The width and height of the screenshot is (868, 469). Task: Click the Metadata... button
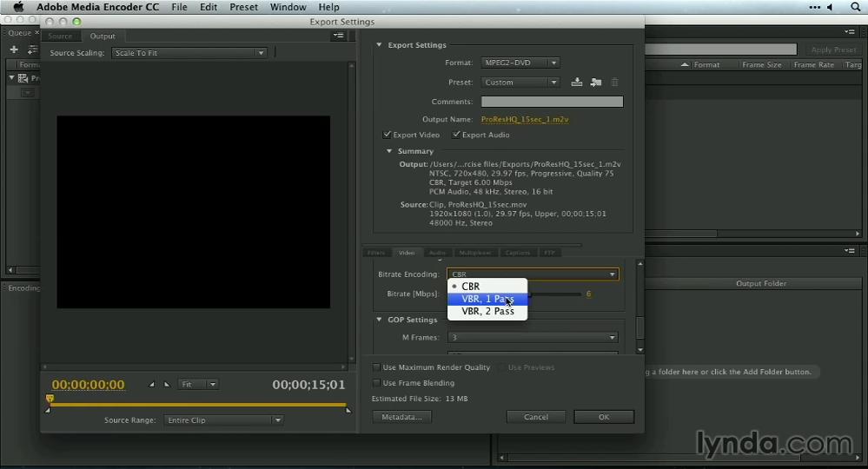tap(401, 417)
